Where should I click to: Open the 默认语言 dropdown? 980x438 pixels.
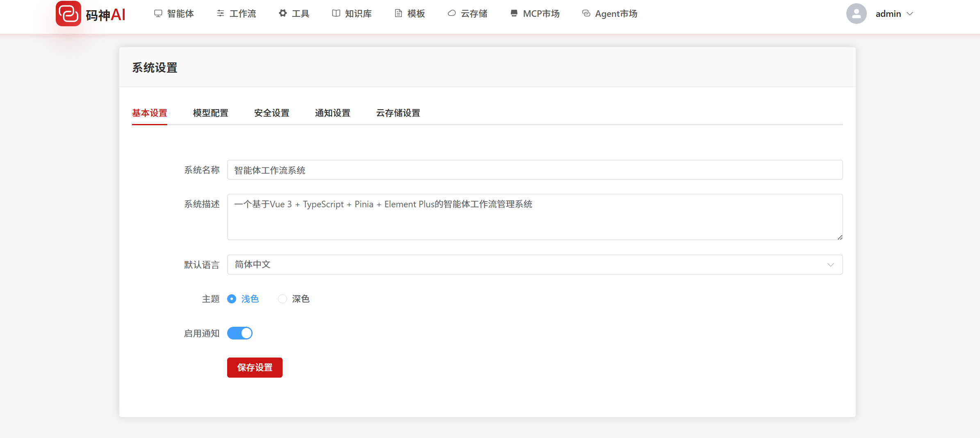tap(535, 265)
